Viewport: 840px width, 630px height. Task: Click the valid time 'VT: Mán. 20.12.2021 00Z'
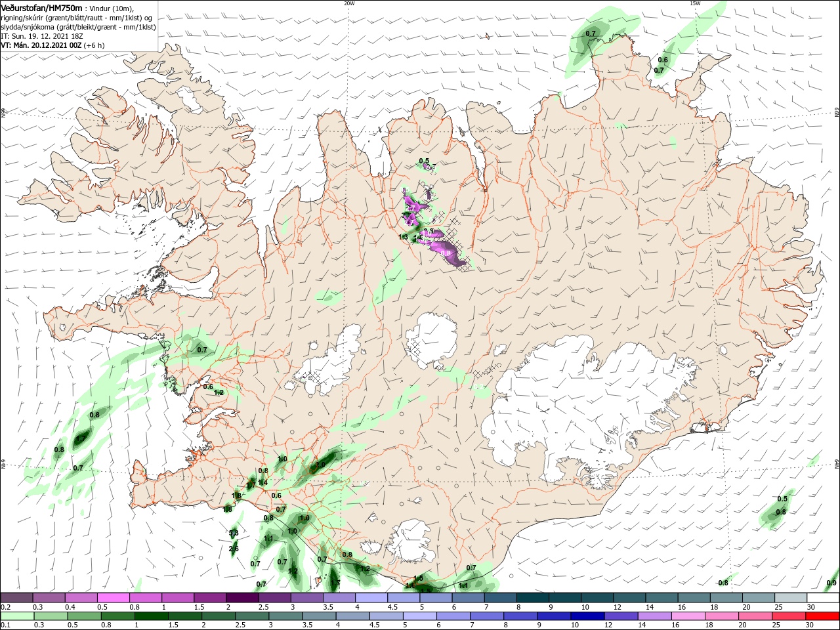[x=41, y=45]
